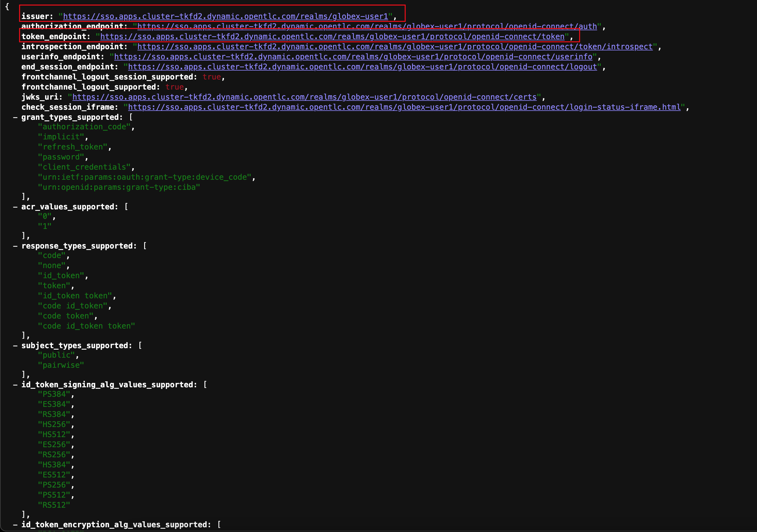Click the "PS256" signing algorithm

(x=54, y=485)
